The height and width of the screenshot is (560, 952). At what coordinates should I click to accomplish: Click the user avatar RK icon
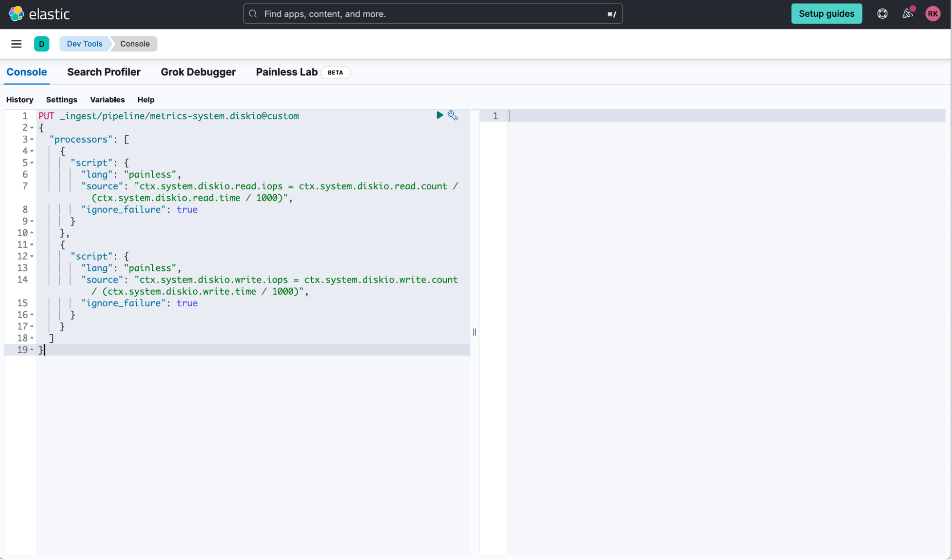[x=933, y=14]
